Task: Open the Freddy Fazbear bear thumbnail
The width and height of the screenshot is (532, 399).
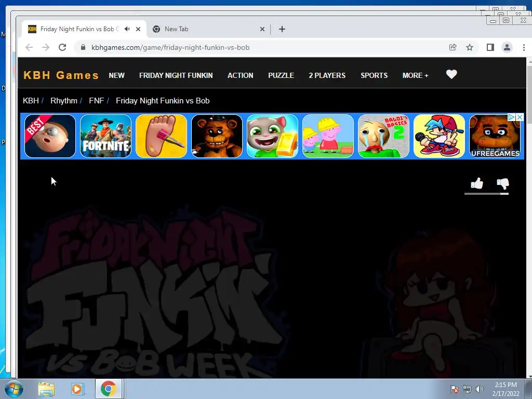Action: coord(217,136)
